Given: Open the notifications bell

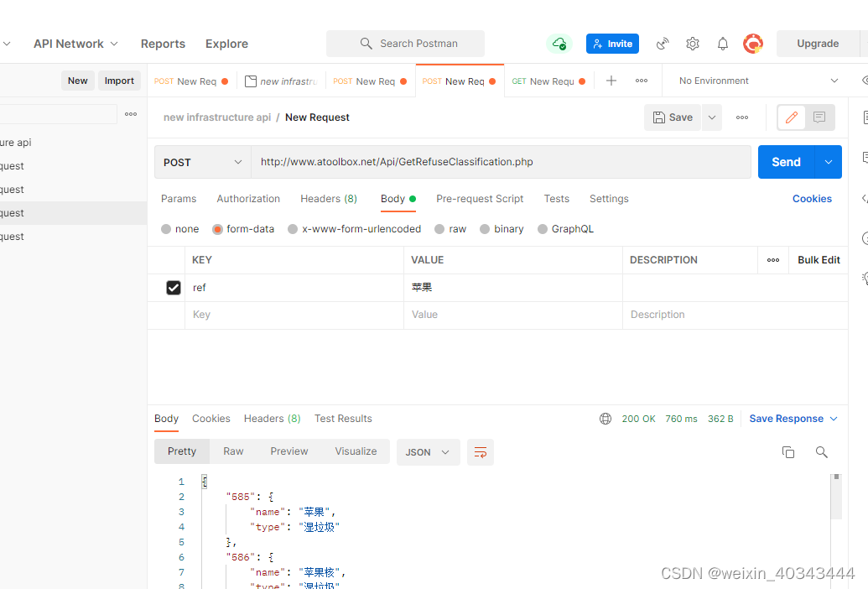Looking at the screenshot, I should point(722,43).
